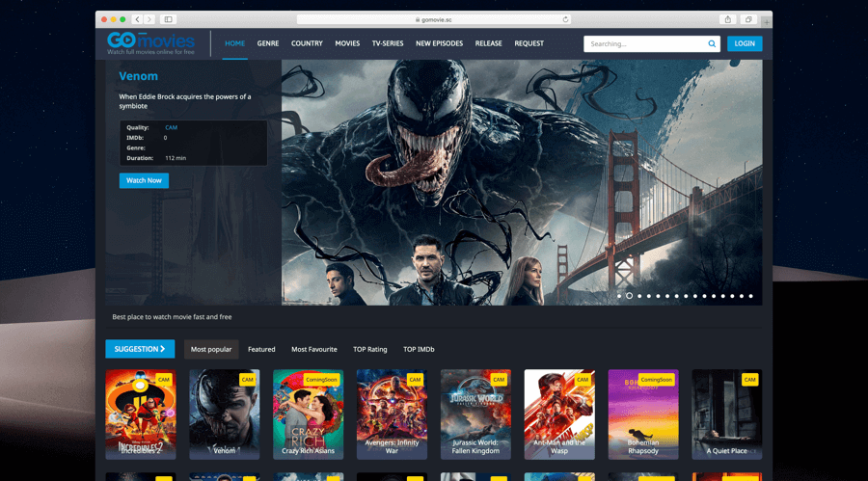Open Ant-Man and the Wasp poster
868x481 pixels.
pos(559,414)
